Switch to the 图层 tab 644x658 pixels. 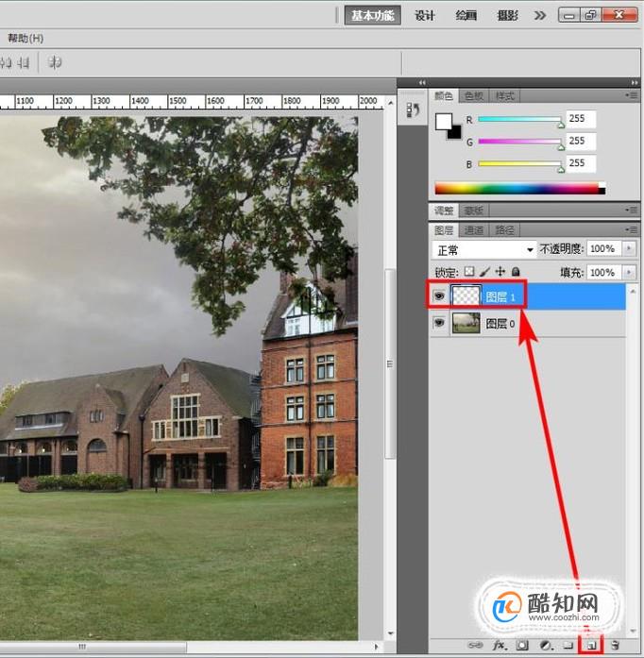443,230
